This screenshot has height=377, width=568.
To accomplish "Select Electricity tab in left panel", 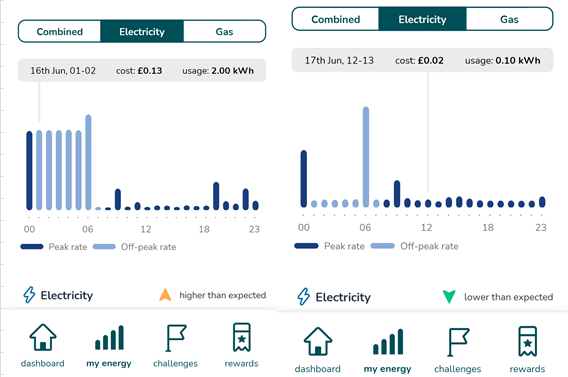I will click(x=142, y=32).
